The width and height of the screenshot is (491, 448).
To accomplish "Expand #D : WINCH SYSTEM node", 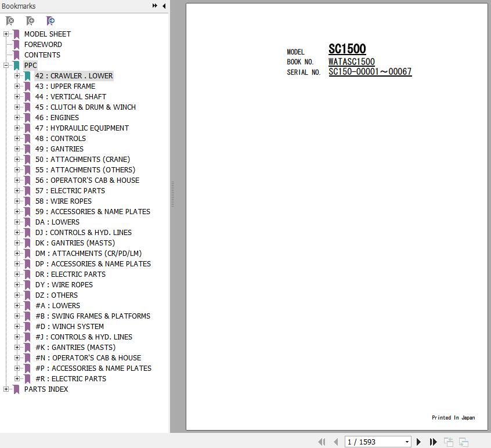I will point(17,326).
